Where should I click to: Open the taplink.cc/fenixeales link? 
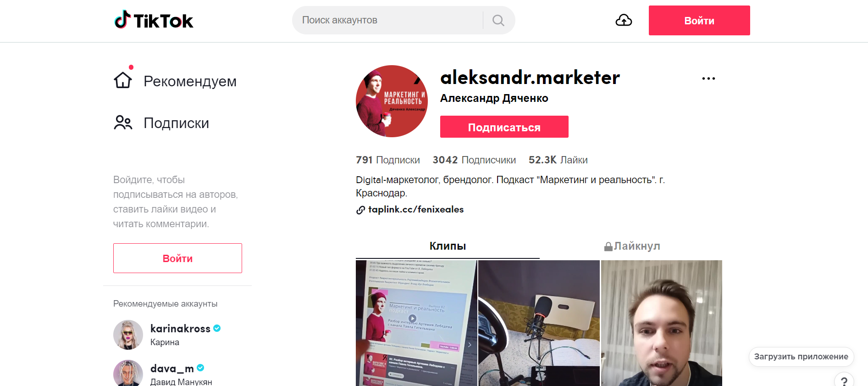(416, 209)
